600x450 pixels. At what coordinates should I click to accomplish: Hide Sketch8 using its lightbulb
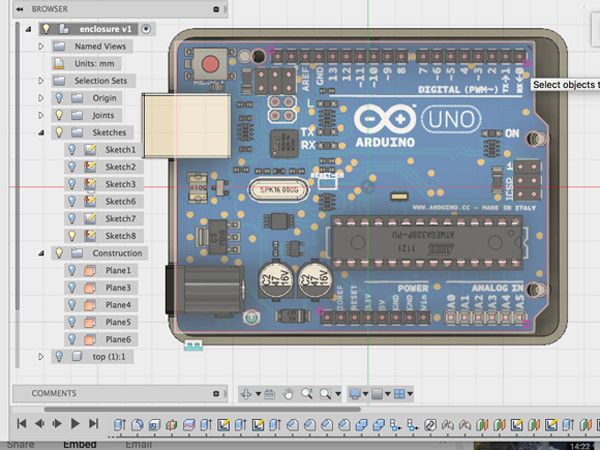point(72,236)
